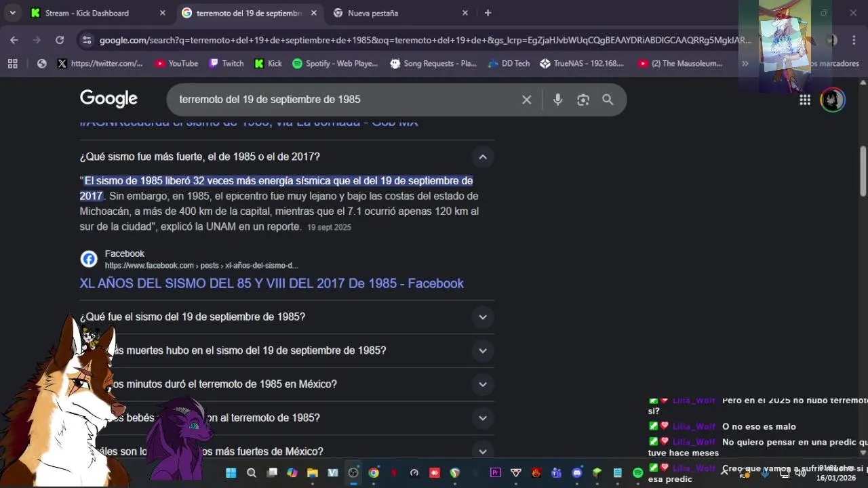Open the XL AÑOS DEL SISMO Facebook result
Image resolution: width=868 pixels, height=488 pixels.
pos(271,283)
